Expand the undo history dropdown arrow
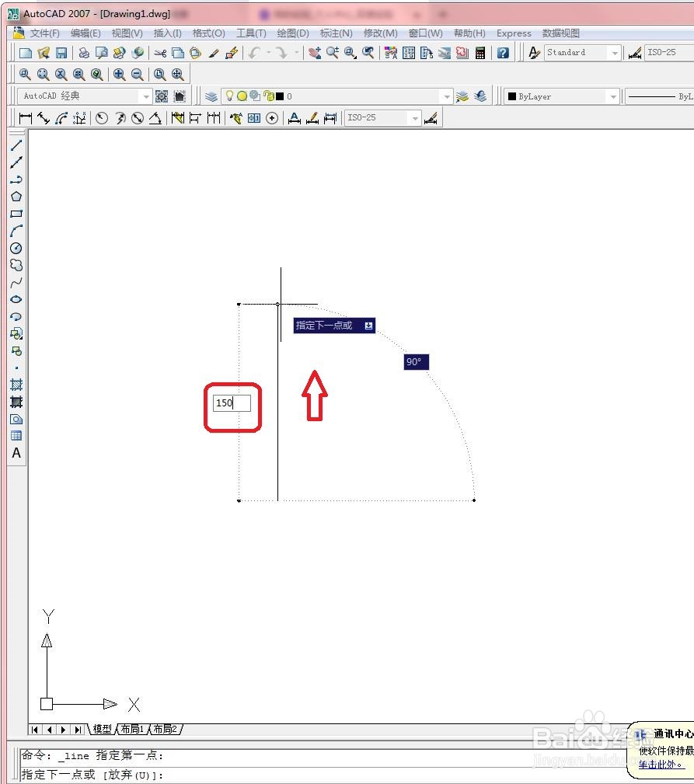The image size is (694, 784). [268, 53]
